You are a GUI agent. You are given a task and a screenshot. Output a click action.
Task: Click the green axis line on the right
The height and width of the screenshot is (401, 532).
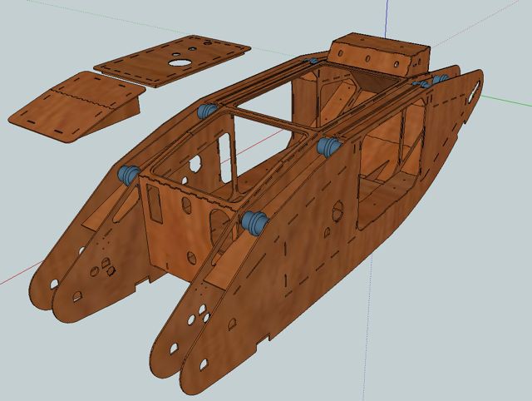tap(509, 96)
